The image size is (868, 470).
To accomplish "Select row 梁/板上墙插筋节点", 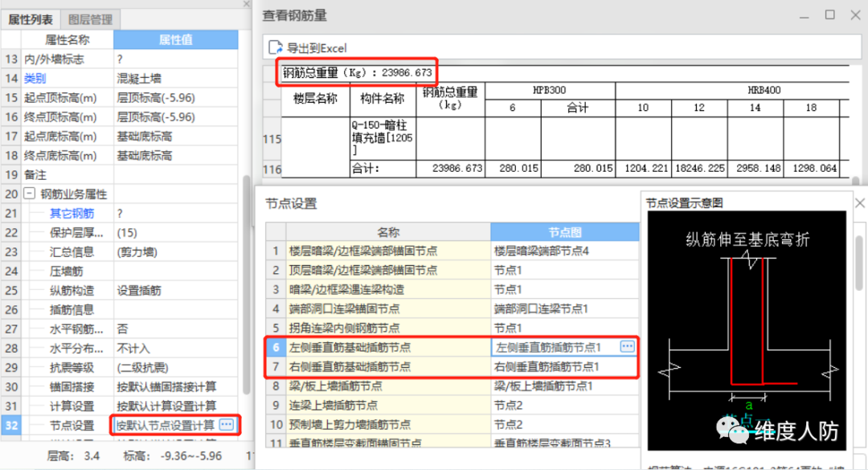I will point(452,386).
